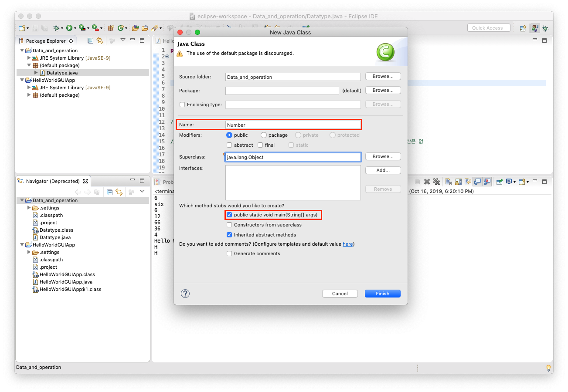Enable the Enclosing type checkbox
568x392 pixels.
point(182,105)
